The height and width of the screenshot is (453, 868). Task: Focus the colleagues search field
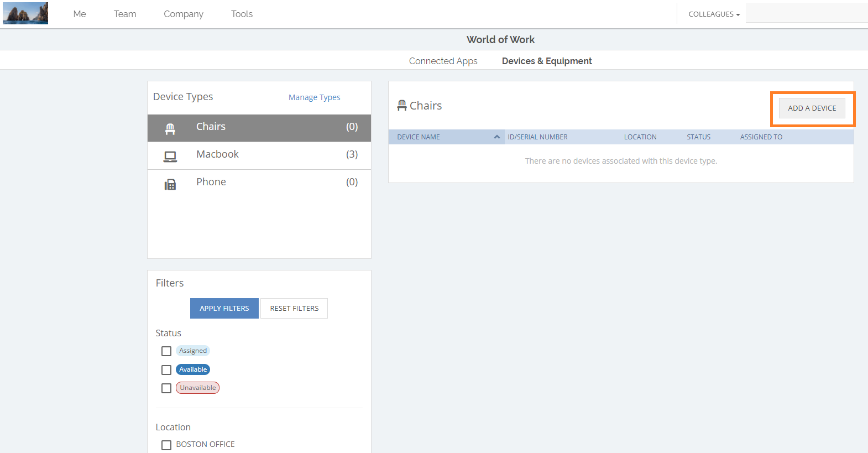[807, 13]
